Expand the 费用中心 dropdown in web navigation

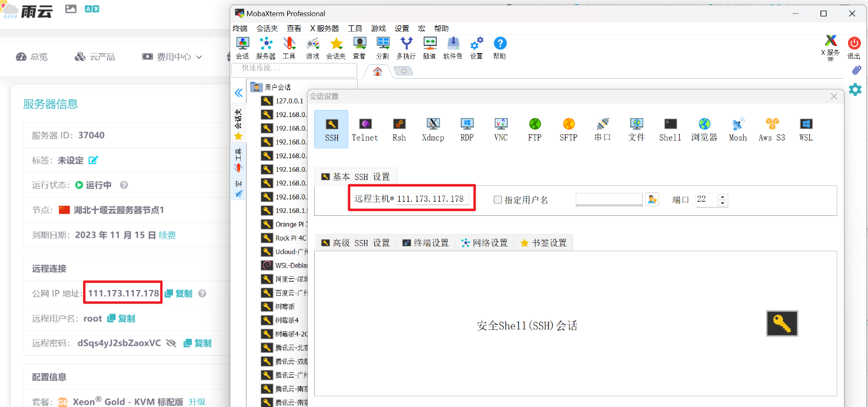[172, 56]
